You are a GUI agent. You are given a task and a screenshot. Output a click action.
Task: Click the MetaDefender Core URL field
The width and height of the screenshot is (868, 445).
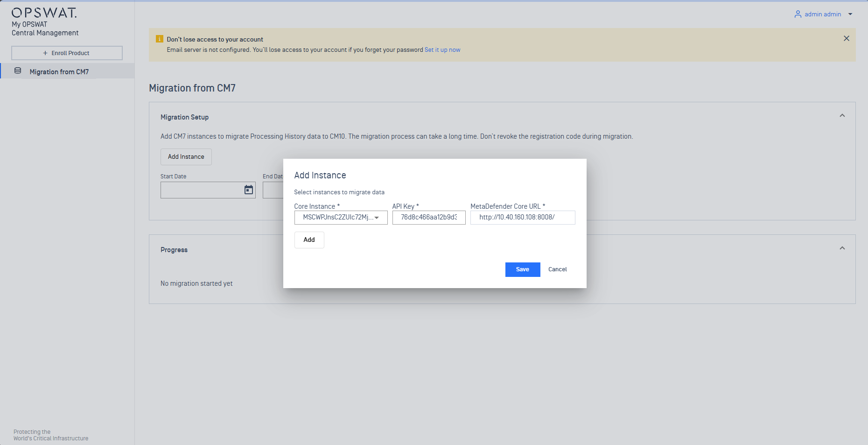coord(522,218)
